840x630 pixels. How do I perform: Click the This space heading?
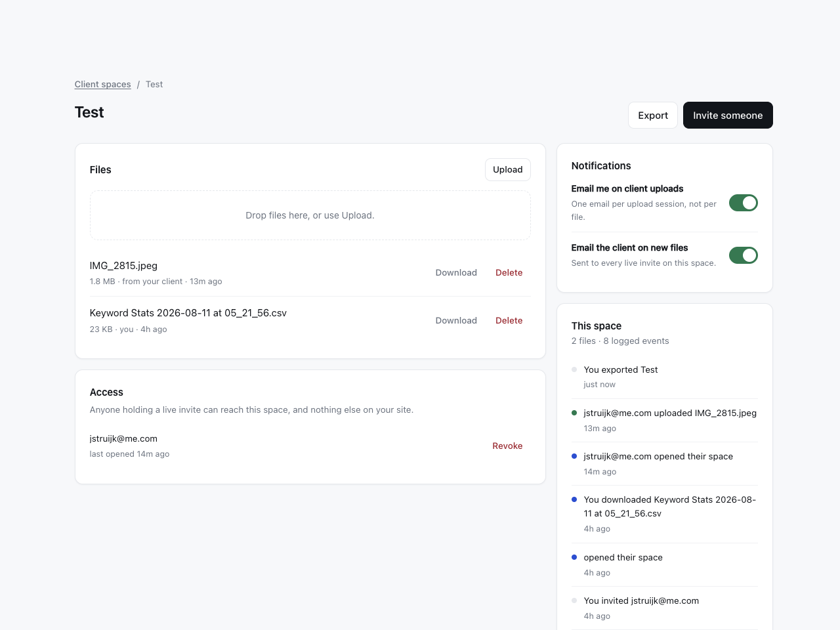pos(597,325)
